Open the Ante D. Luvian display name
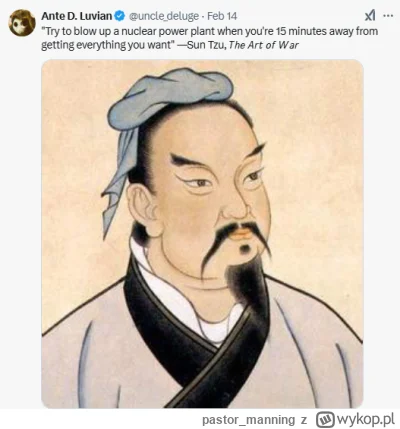400x429 pixels. (x=77, y=16)
